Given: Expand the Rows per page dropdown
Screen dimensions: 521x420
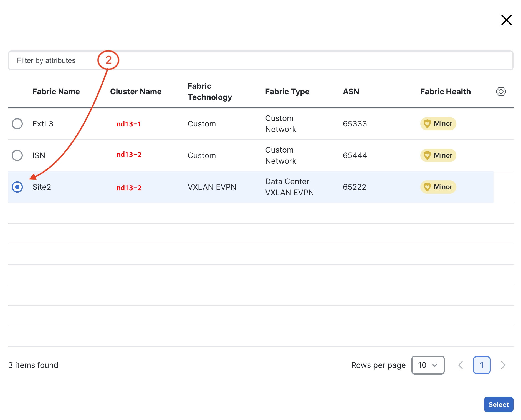Looking at the screenshot, I should click(428, 365).
